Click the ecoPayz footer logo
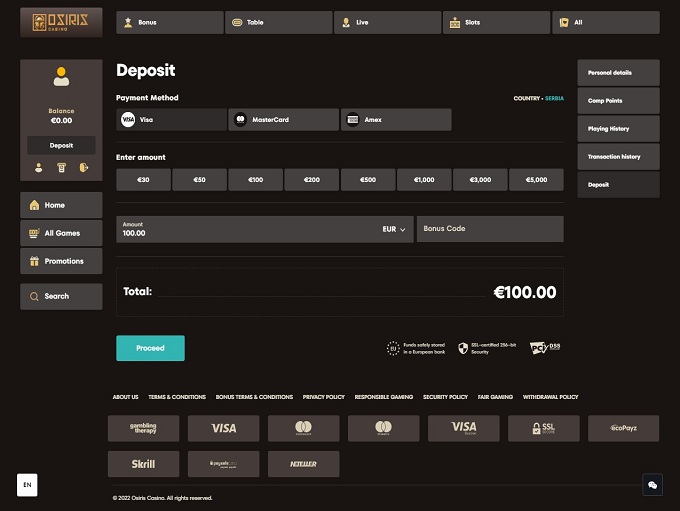The image size is (680, 511). coord(624,428)
